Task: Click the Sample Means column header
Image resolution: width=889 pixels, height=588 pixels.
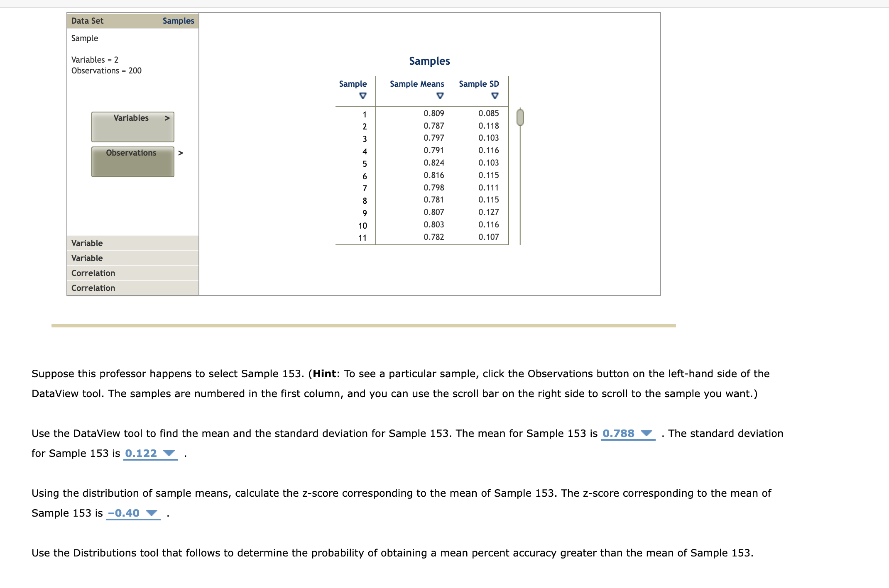Action: [417, 84]
